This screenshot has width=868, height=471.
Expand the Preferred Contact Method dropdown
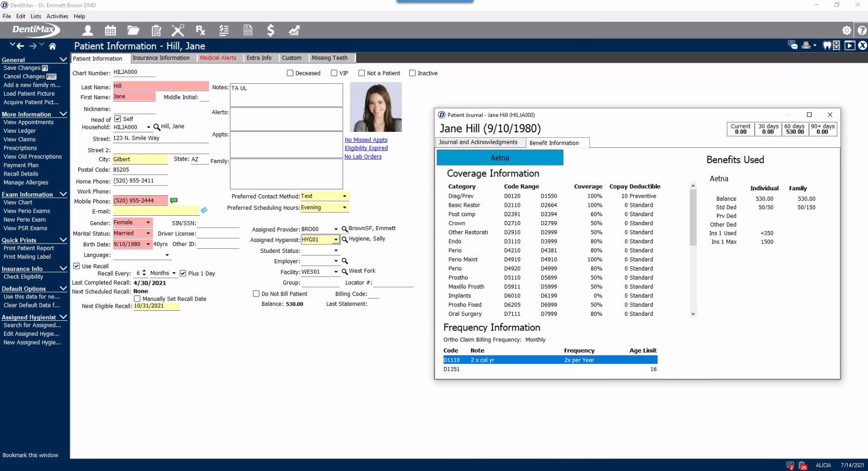click(344, 196)
